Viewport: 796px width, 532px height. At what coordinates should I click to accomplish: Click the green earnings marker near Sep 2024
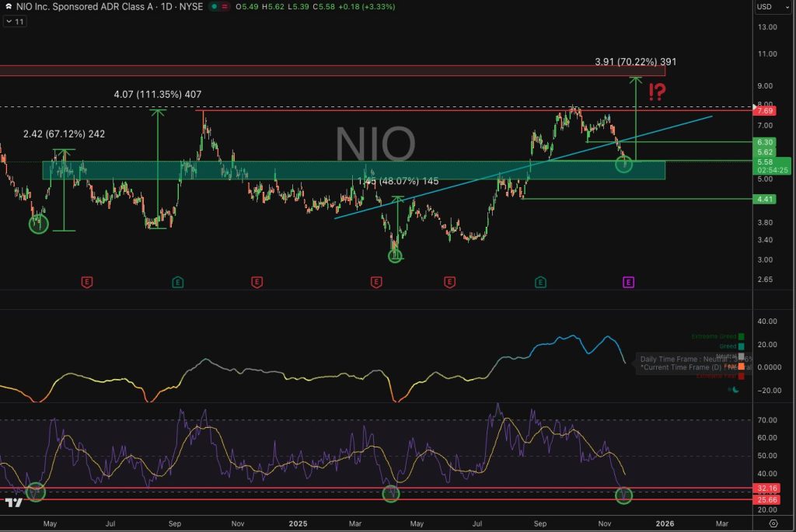[x=178, y=282]
